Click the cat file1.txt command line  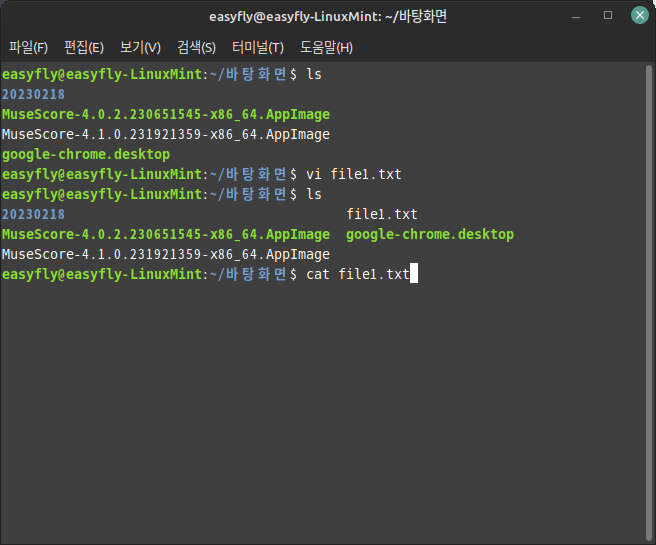click(358, 274)
